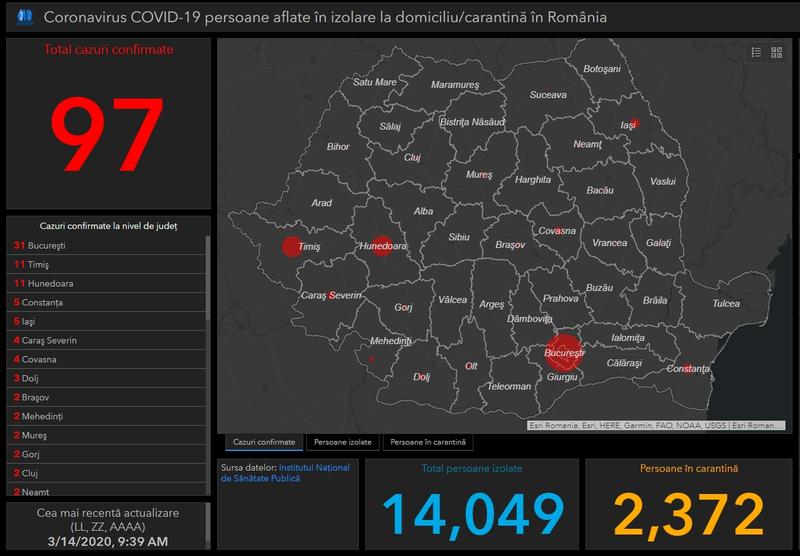The height and width of the screenshot is (556, 800).
Task: Select the 3 Dolj list row
Action: click(x=106, y=378)
